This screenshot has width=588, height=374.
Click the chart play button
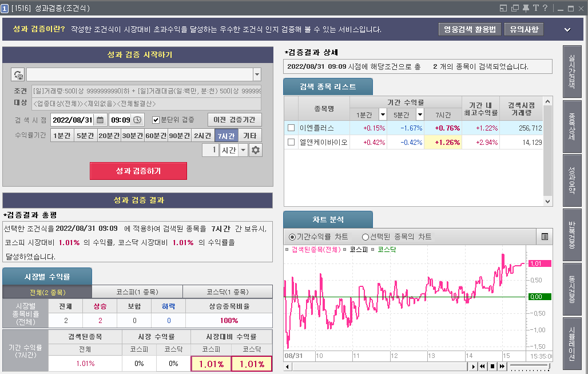click(473, 366)
